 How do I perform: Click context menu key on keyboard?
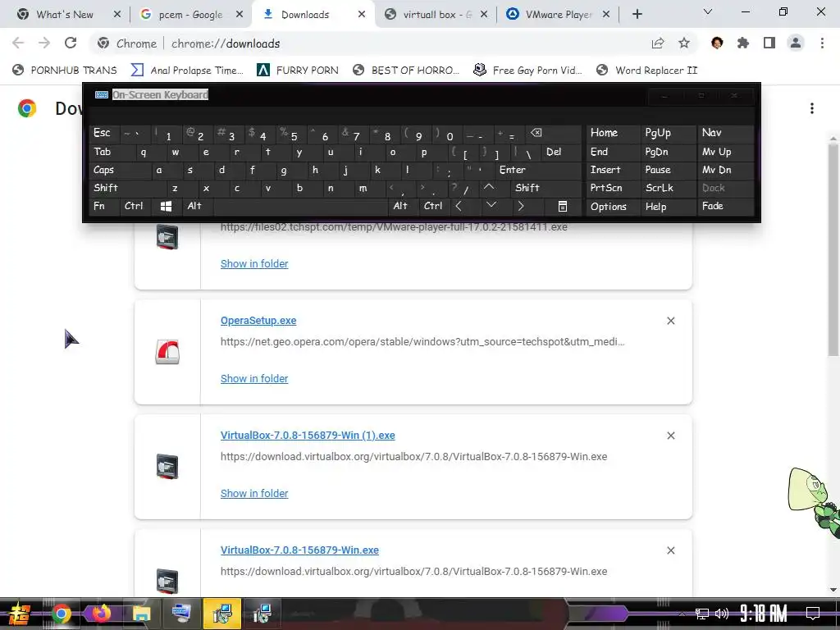pyautogui.click(x=563, y=206)
